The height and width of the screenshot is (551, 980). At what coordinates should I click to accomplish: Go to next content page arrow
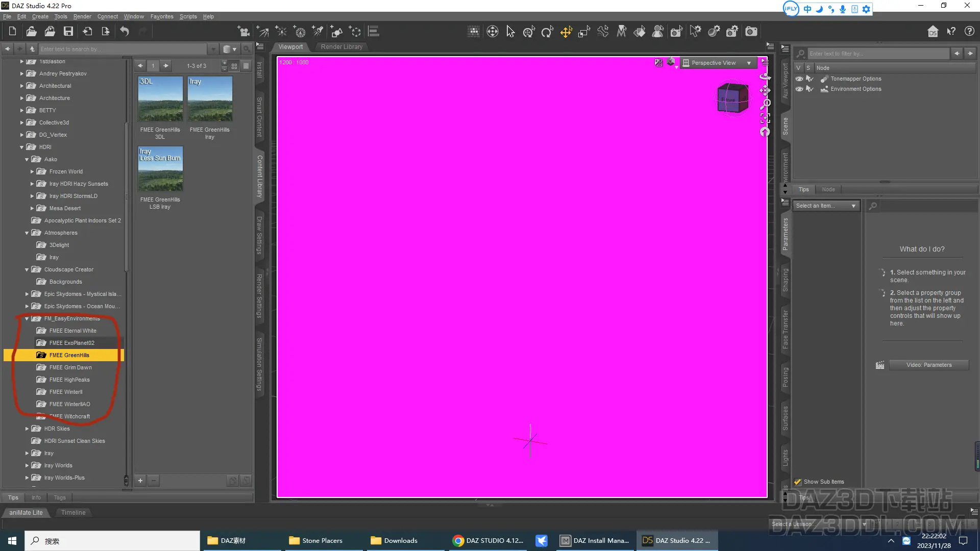pos(166,66)
